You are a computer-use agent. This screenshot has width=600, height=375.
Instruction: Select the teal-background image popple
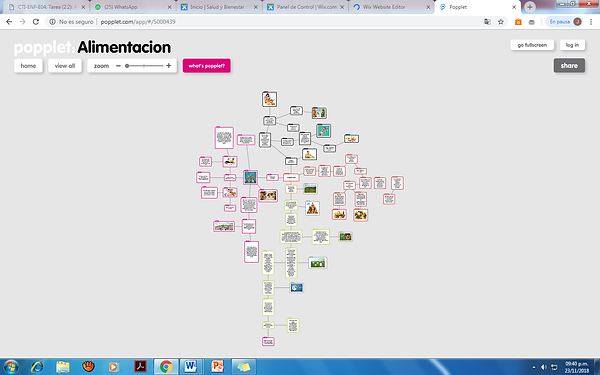click(x=323, y=130)
